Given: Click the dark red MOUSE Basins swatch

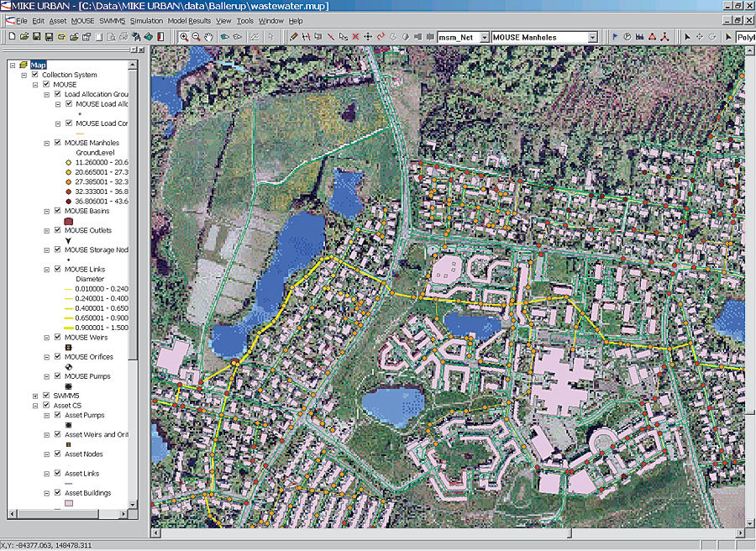Looking at the screenshot, I should tap(69, 221).
